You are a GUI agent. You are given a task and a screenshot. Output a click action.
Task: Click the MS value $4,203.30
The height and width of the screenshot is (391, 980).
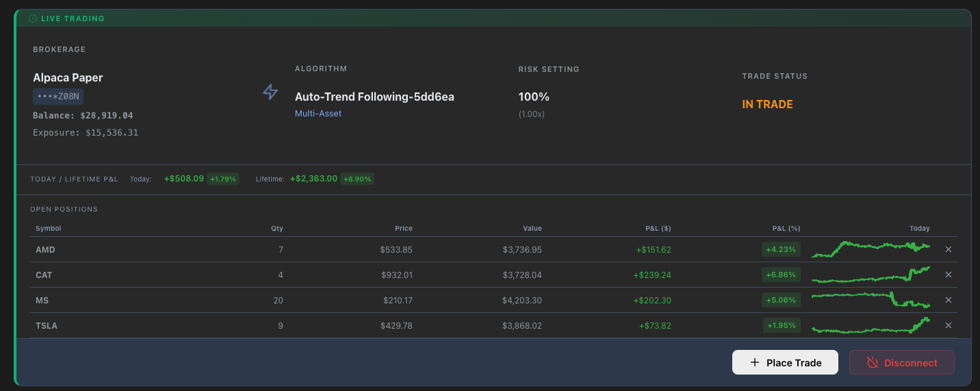pos(521,301)
